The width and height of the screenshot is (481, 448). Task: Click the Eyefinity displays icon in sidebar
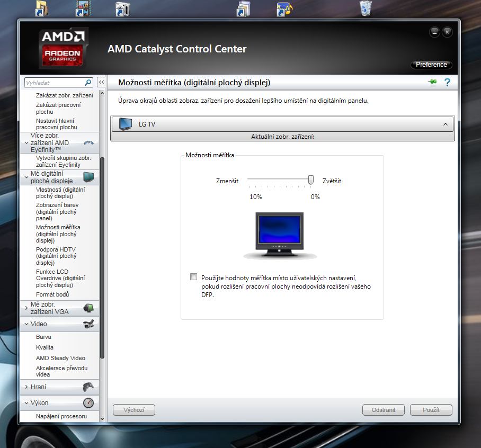[88, 142]
